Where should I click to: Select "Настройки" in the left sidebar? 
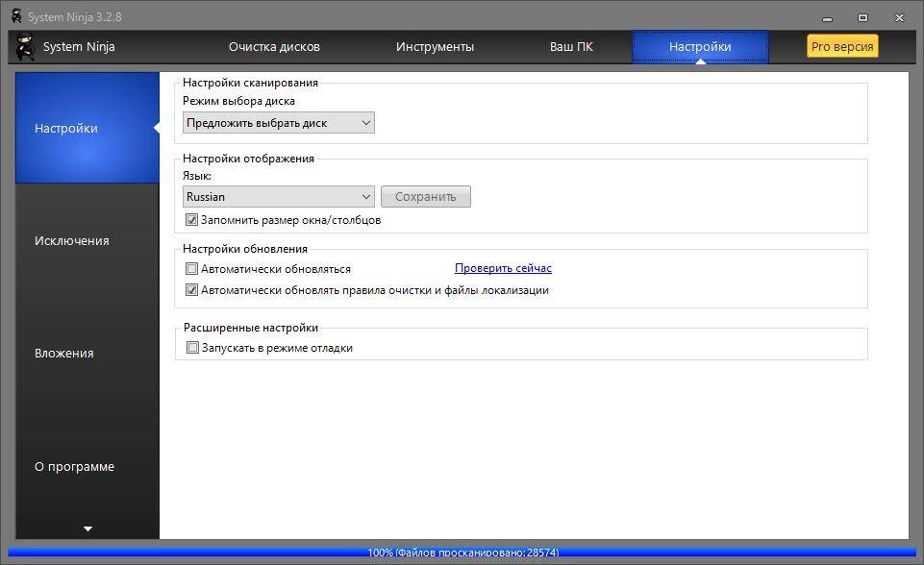tap(87, 128)
